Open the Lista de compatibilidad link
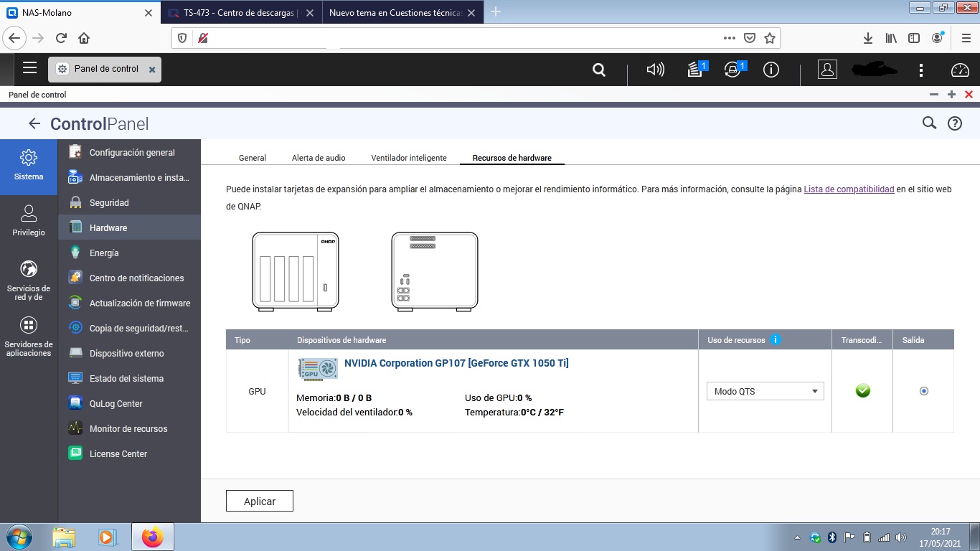The image size is (980, 551). tap(849, 189)
